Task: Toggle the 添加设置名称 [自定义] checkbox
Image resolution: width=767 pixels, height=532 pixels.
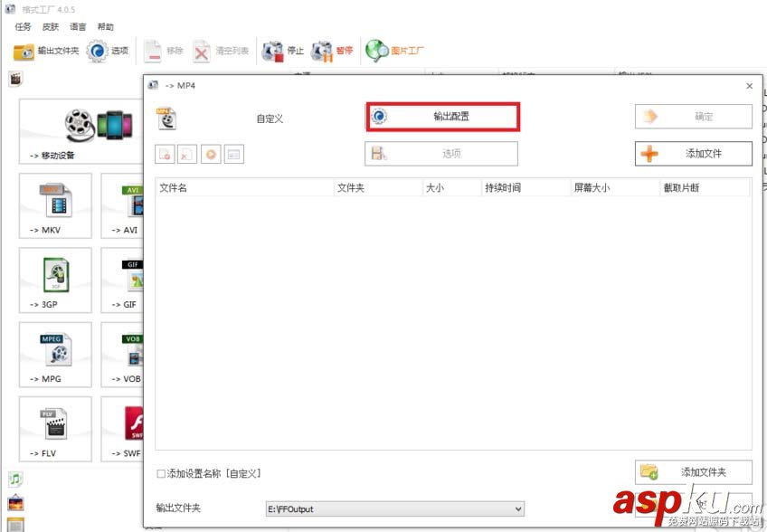Action: (x=161, y=474)
